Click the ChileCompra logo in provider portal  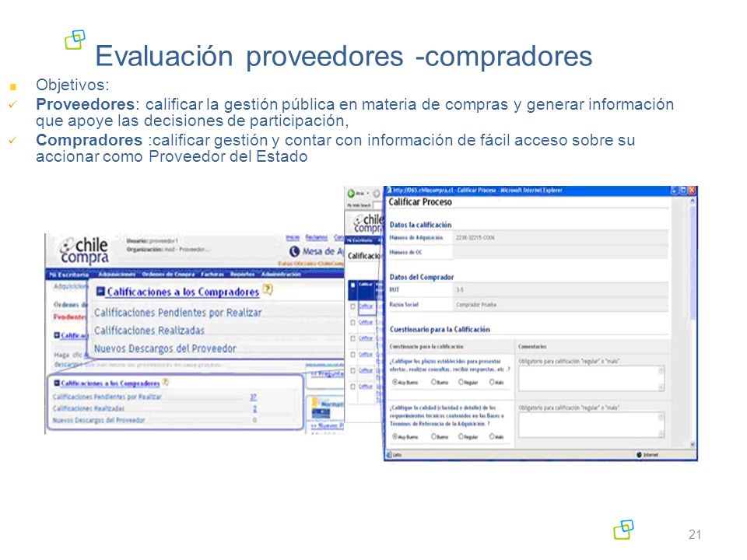(84, 250)
